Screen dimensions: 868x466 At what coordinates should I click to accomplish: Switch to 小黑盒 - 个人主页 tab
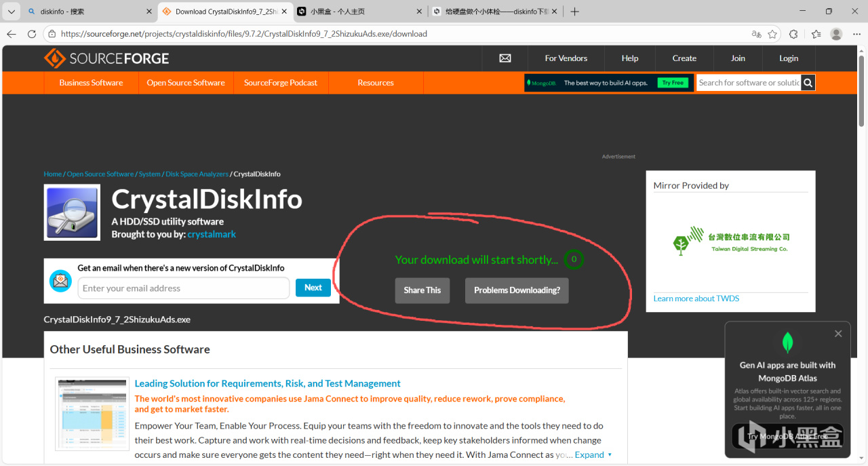coord(359,12)
